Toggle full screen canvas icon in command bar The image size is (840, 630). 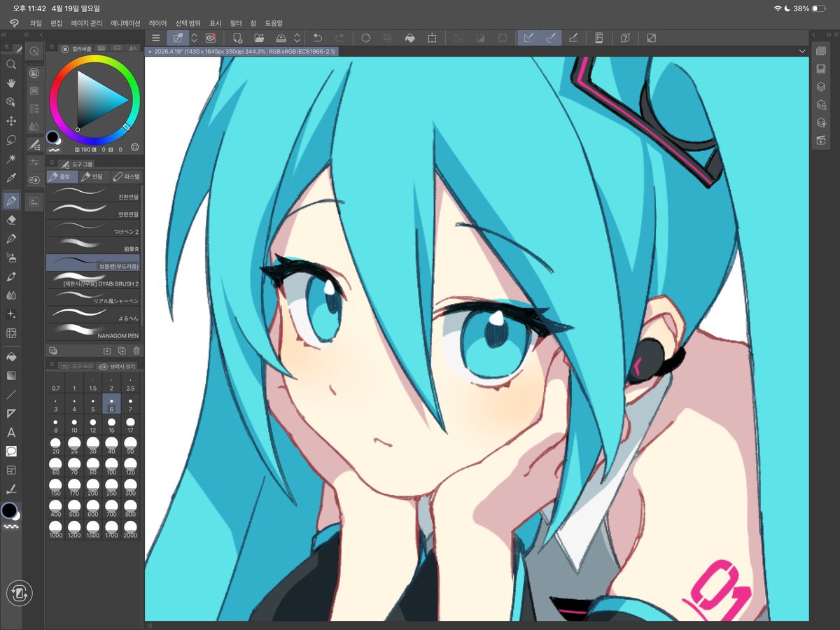651,38
